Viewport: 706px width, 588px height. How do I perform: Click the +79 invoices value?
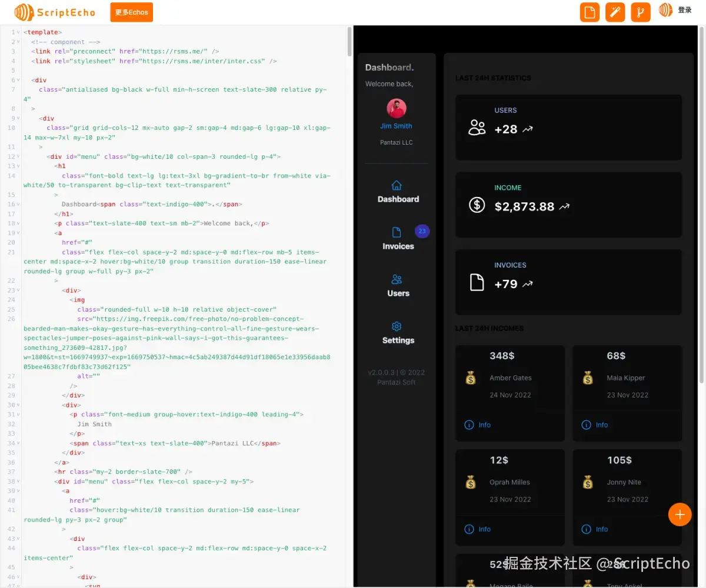pos(506,285)
